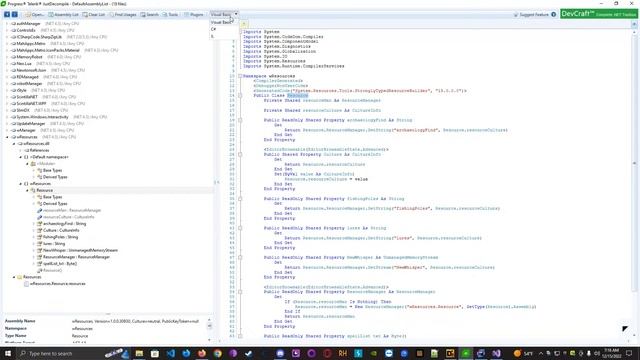Click the Resource class icon in the tree
This screenshot has height=360, width=640.
pyautogui.click(x=33, y=190)
